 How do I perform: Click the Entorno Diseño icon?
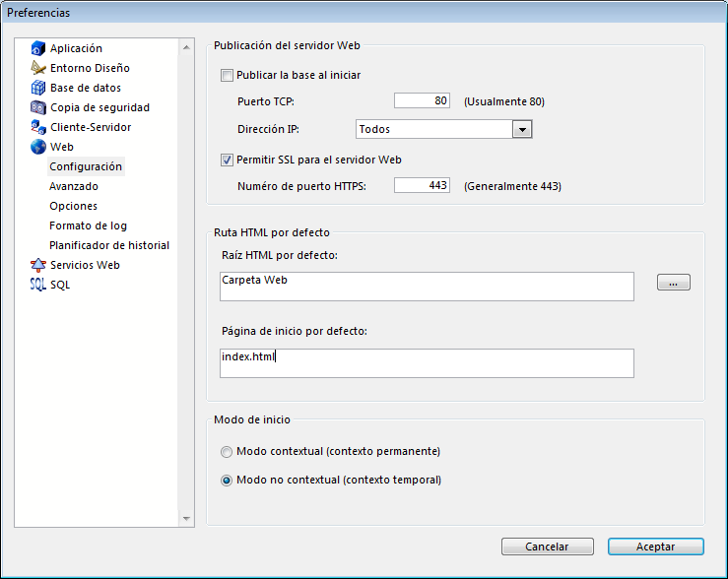pyautogui.click(x=38, y=68)
